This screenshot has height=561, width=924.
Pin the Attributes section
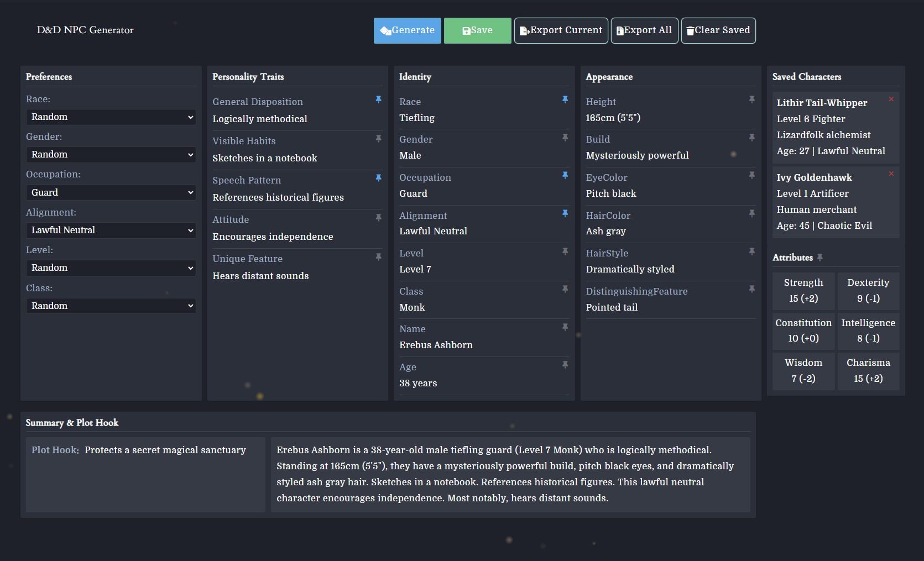820,258
